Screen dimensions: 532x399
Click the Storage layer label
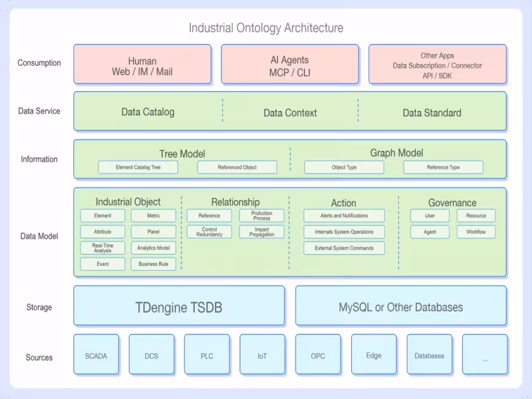[39, 307]
